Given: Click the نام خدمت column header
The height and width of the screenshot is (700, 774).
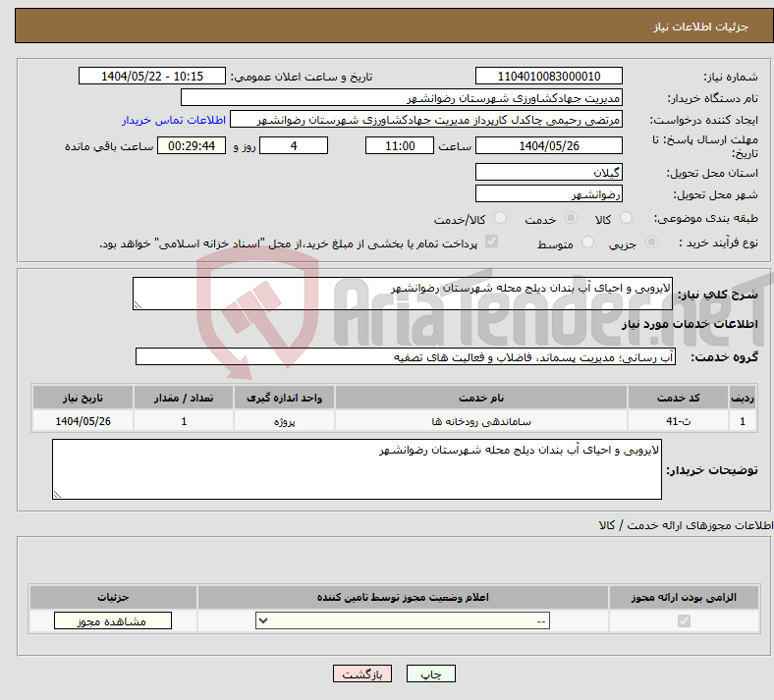Looking at the screenshot, I should [x=481, y=397].
